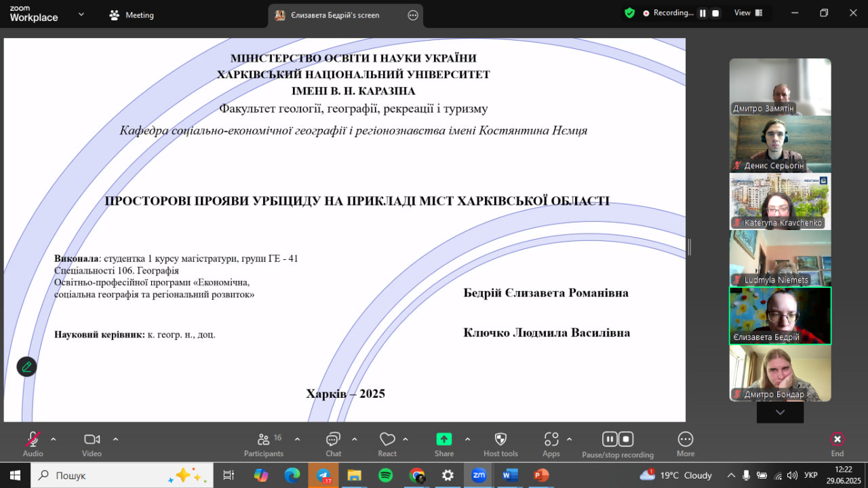The image size is (868, 488).
Task: Click the name Бедрій Єлизавета Романівна
Action: click(546, 293)
